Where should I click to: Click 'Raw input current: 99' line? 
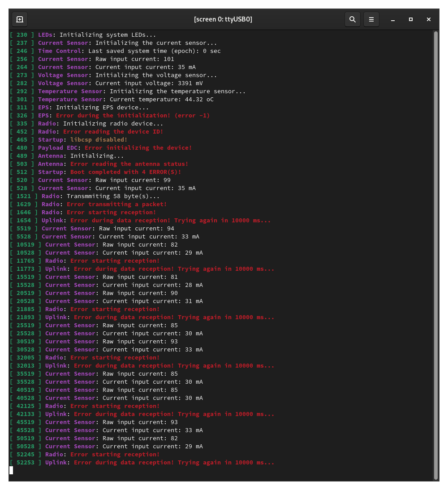coord(90,180)
